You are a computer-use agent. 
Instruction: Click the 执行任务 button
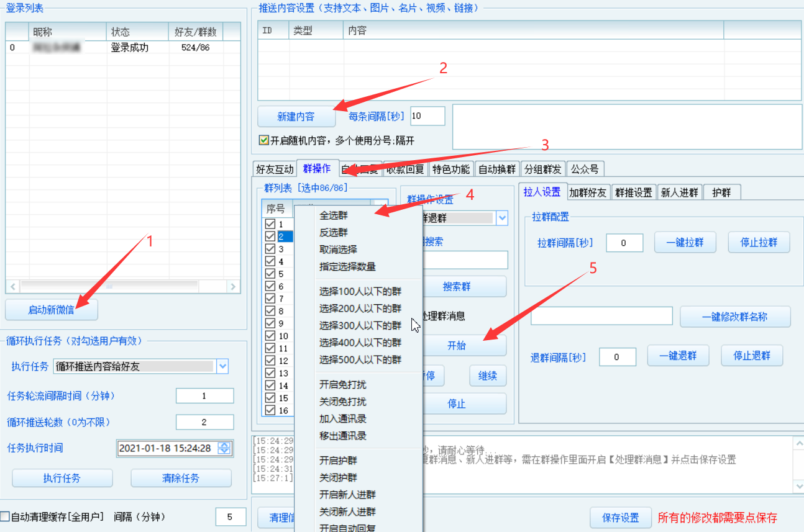(x=62, y=478)
